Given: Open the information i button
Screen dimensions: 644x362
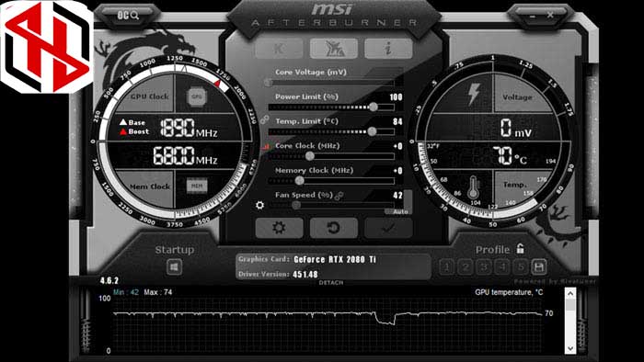Looking at the screenshot, I should pos(388,50).
